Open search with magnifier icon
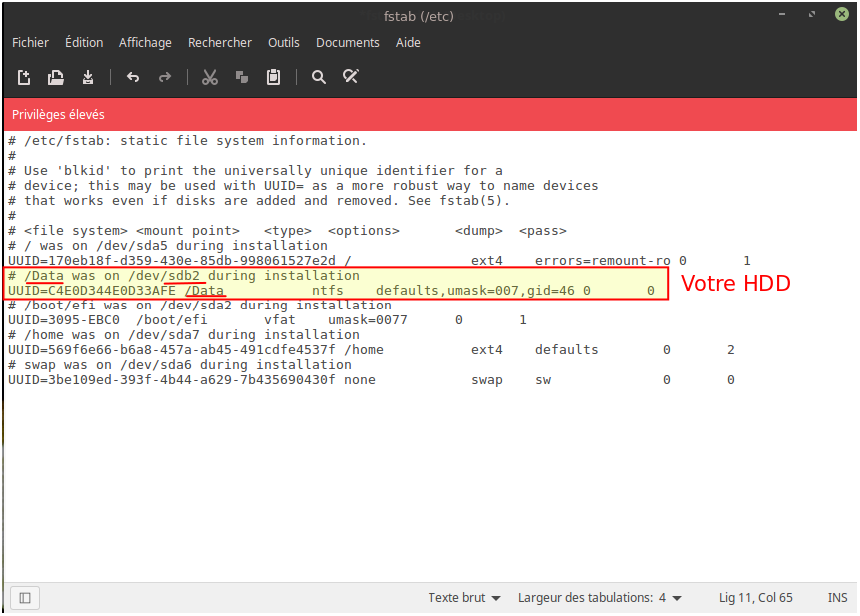The image size is (860, 616). pos(318,77)
